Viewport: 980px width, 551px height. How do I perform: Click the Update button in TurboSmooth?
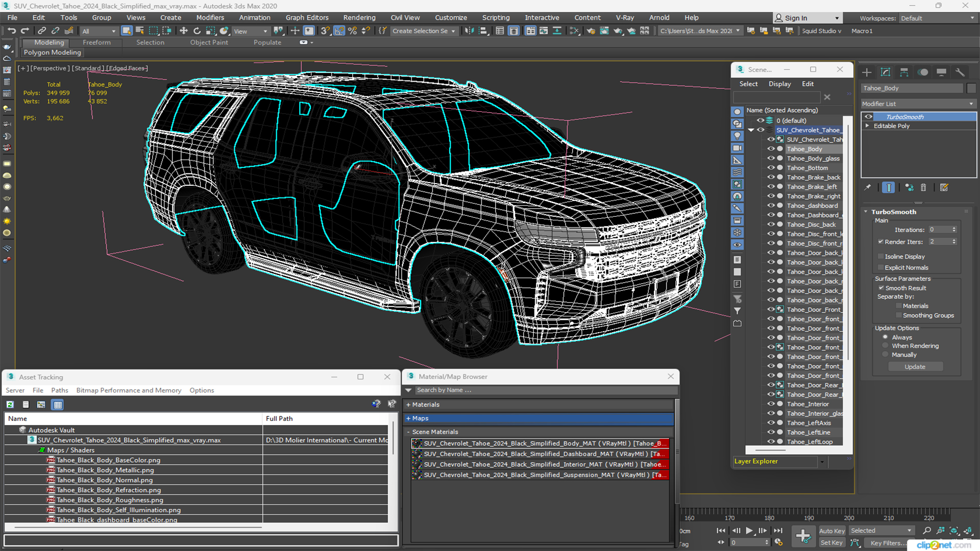[x=915, y=367]
